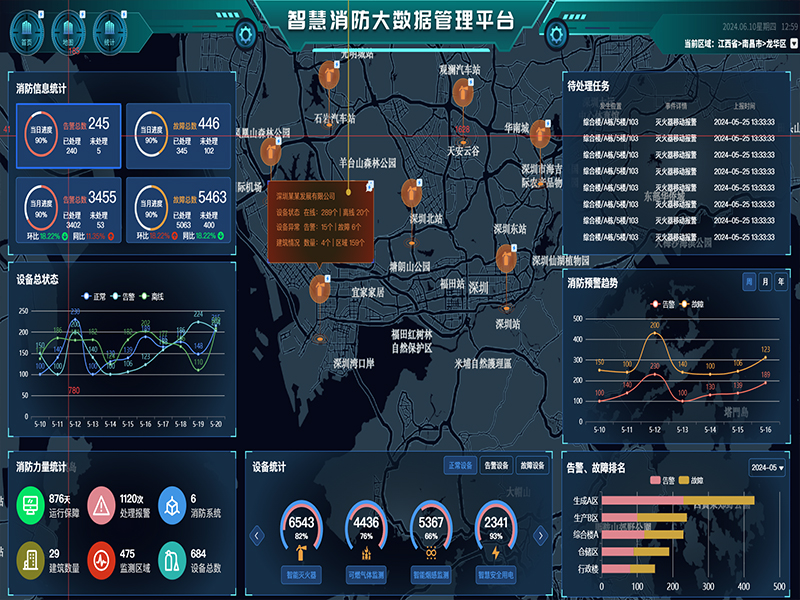Open settings gear left of title
800x600 pixels.
click(246, 34)
